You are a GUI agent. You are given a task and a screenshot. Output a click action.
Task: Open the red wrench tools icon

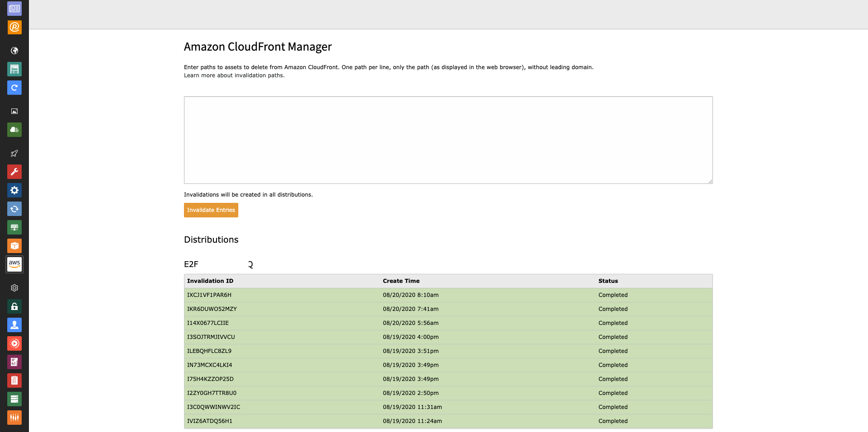(x=14, y=172)
